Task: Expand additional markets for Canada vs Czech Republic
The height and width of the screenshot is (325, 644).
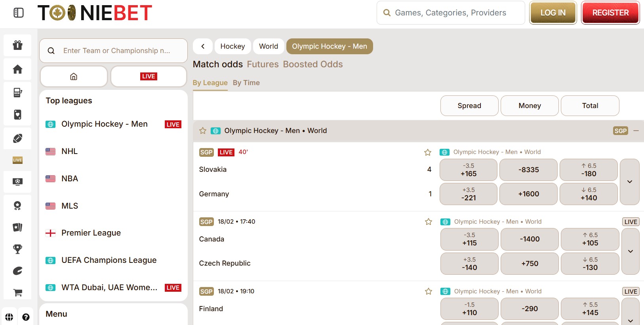Action: (x=630, y=251)
